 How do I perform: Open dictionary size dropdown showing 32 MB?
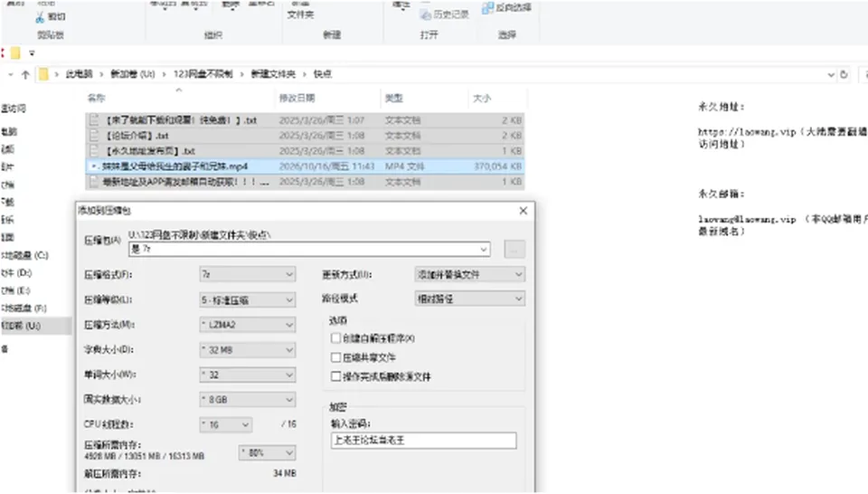point(248,349)
